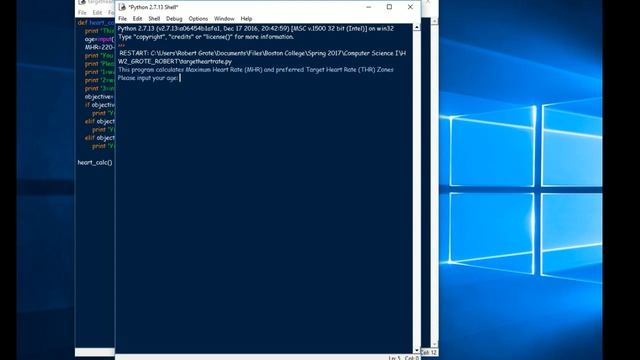This screenshot has height=360, width=640.
Task: Open the Debug menu
Action: click(174, 19)
